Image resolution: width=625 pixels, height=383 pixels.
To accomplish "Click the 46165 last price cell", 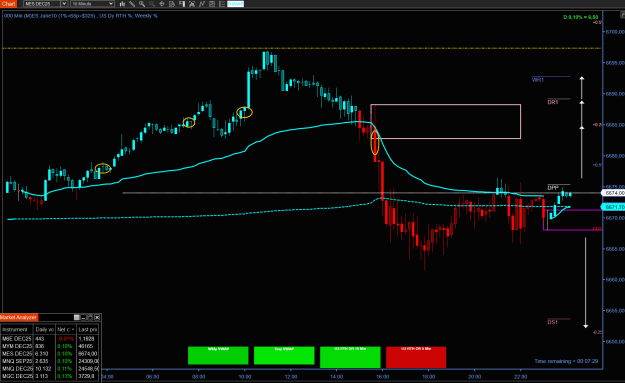I will 88,346.
